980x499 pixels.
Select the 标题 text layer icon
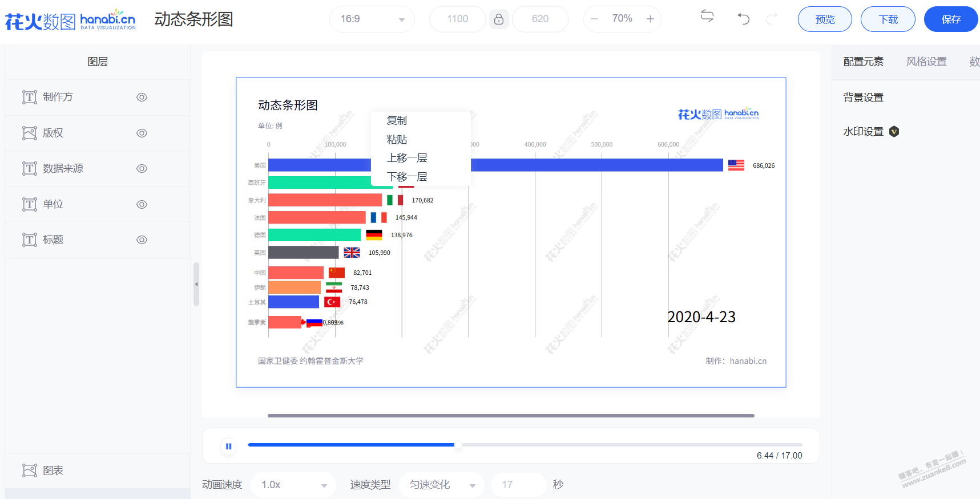coord(30,240)
